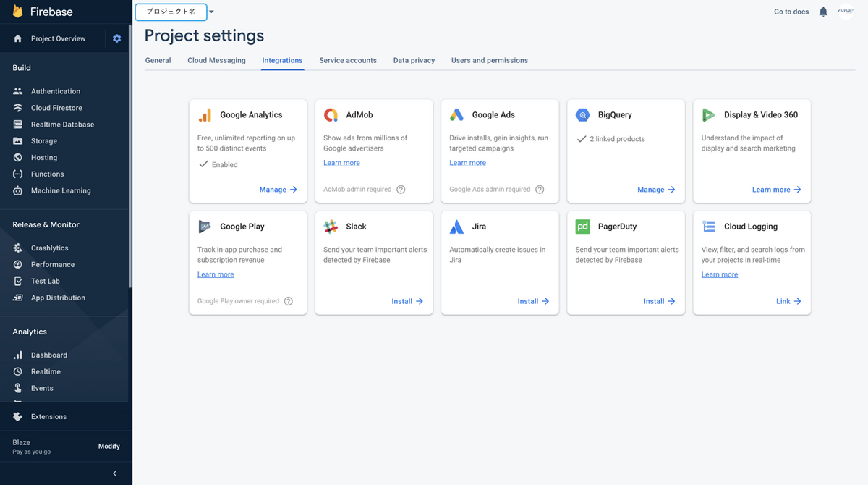868x485 pixels.
Task: Open settings gear next to Project Overview
Action: point(117,38)
